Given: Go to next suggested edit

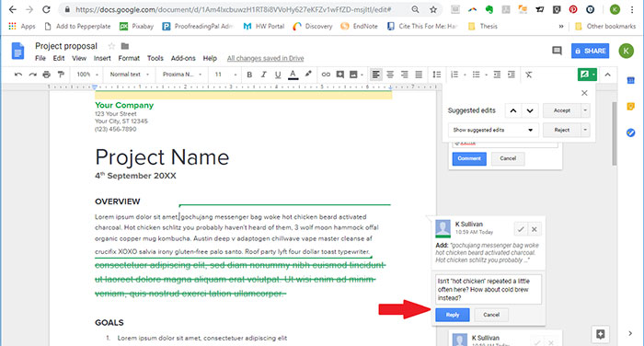Looking at the screenshot, I should [530, 110].
